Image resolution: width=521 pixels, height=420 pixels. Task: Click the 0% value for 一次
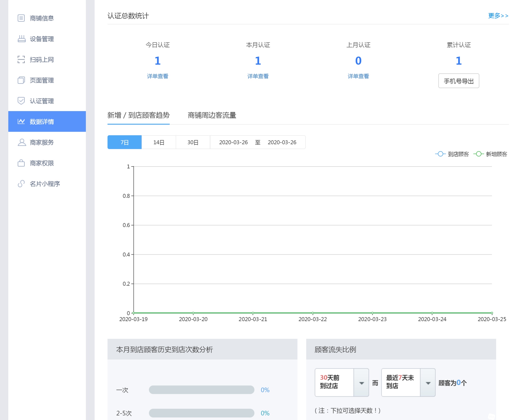265,390
